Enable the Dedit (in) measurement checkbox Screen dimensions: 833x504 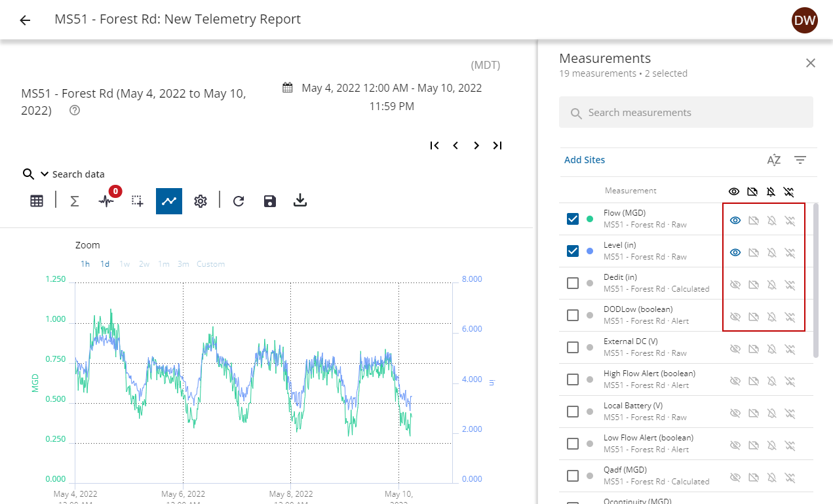coord(571,282)
